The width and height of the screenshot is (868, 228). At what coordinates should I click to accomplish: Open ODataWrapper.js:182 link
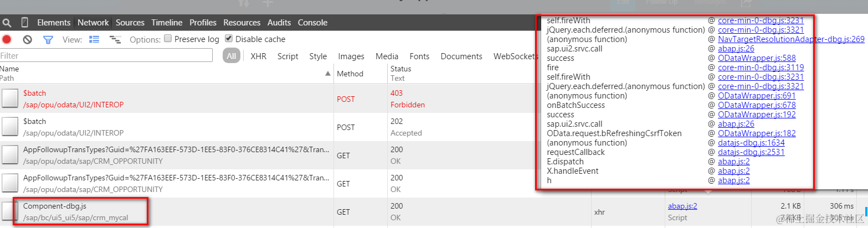[x=757, y=133]
